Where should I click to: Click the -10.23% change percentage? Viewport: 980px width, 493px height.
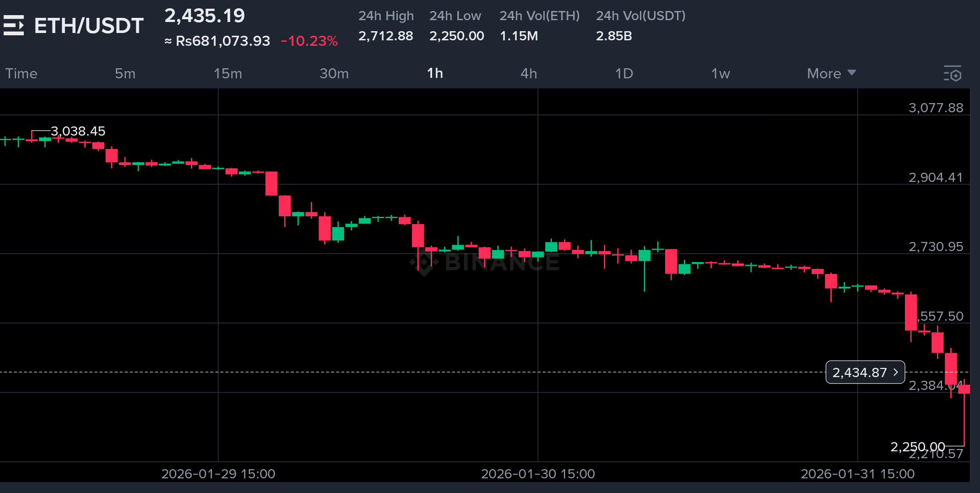pos(309,41)
